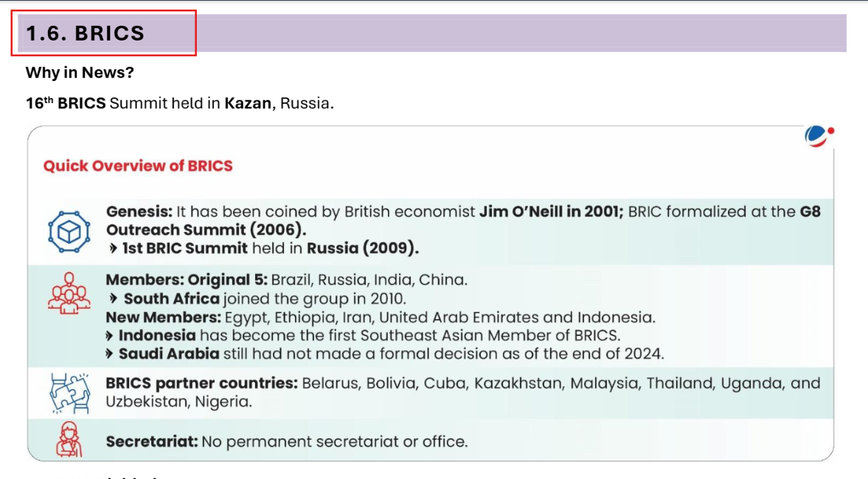Click 'Outreach Summit (2006)' bold text
868x479 pixels.
pos(206,230)
